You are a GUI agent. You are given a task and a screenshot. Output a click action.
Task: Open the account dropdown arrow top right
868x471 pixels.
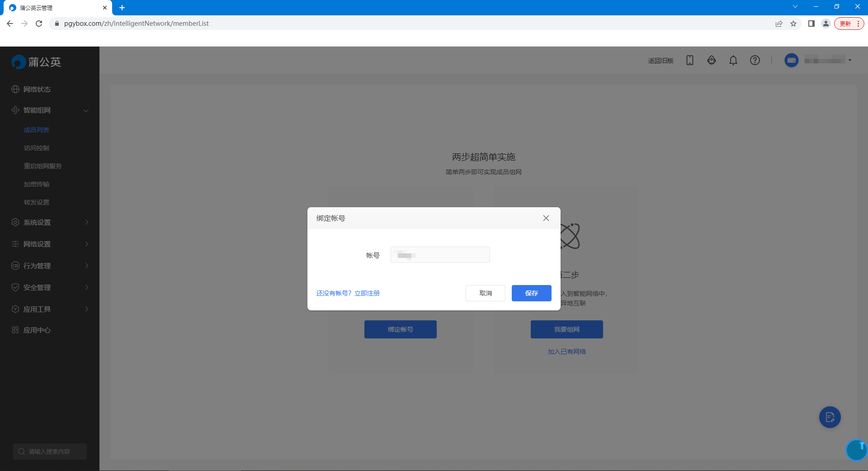pos(849,60)
